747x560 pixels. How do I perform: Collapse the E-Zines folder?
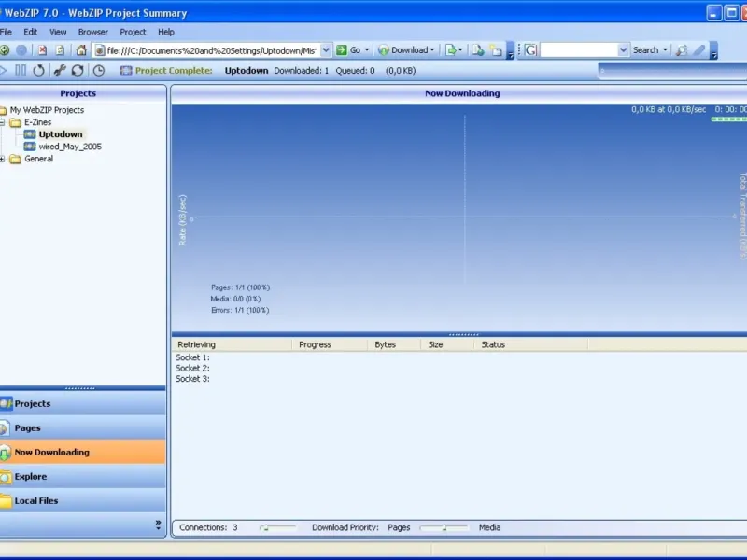[3, 122]
